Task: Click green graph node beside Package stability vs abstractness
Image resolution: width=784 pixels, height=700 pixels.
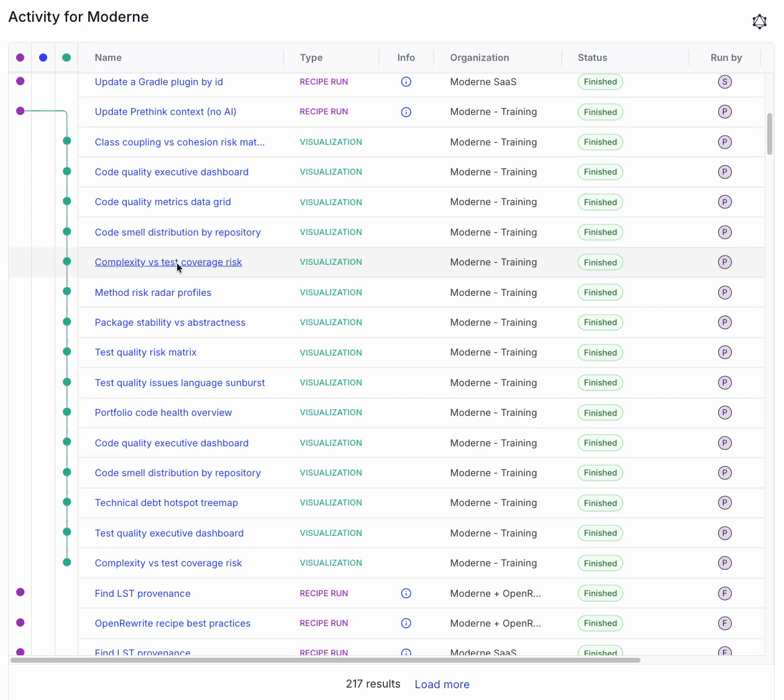Action: 66,321
